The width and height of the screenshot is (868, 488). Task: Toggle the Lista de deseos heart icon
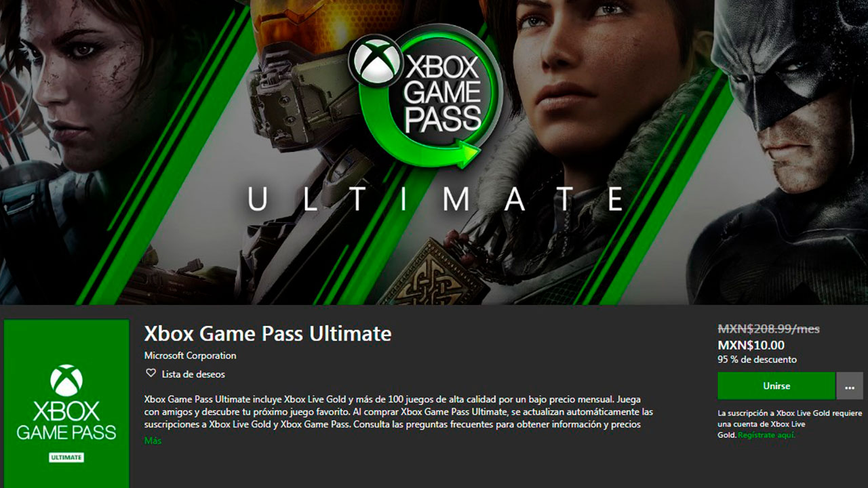[151, 373]
